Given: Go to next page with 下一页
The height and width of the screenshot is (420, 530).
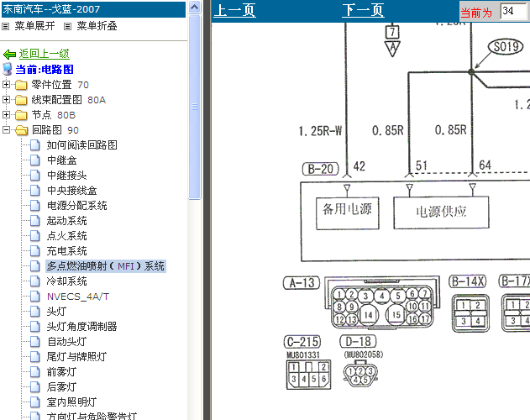Looking at the screenshot, I should coord(363,10).
